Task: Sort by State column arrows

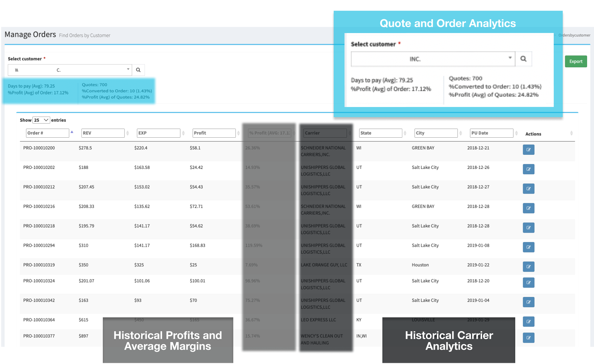Action: pyautogui.click(x=405, y=133)
